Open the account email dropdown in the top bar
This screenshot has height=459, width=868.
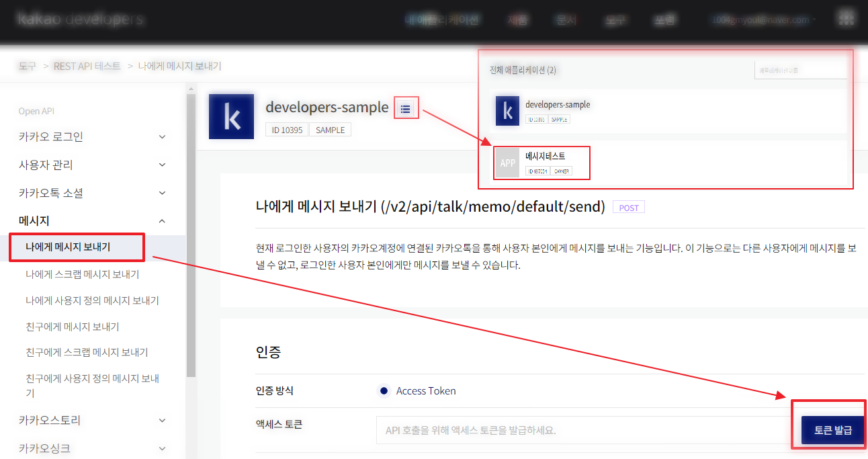[x=764, y=19]
